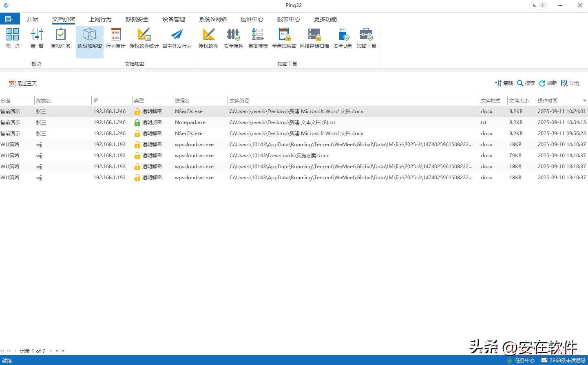Click the 操作时间 column sort arrow
This screenshot has width=588, height=365.
(x=584, y=100)
